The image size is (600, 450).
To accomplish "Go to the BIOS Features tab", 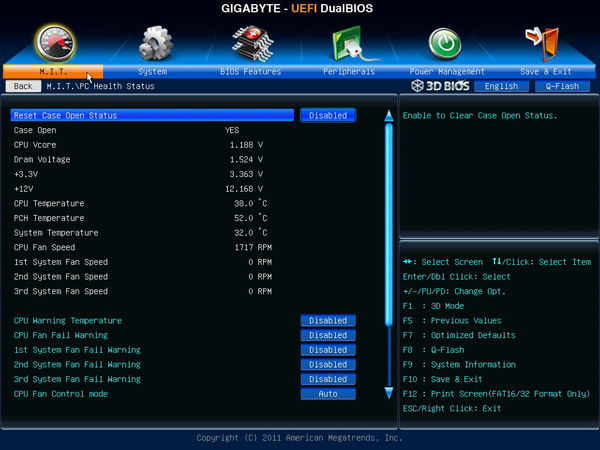I will click(x=251, y=72).
